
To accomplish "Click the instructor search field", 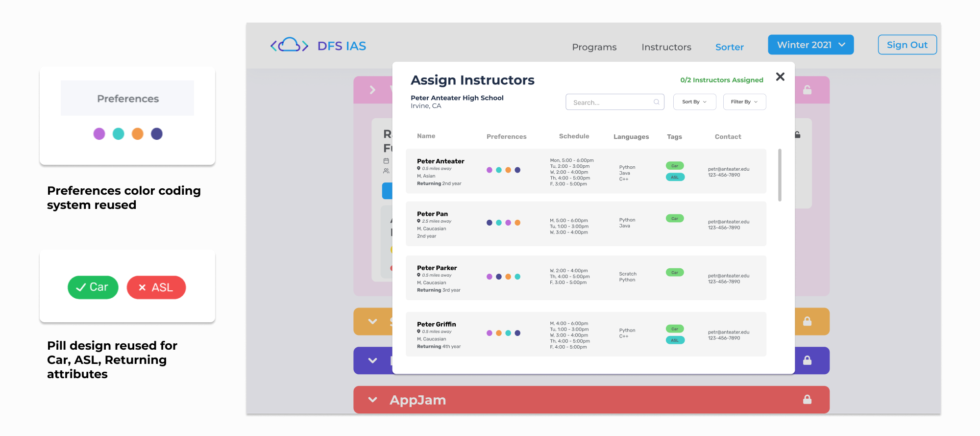I will (x=610, y=102).
